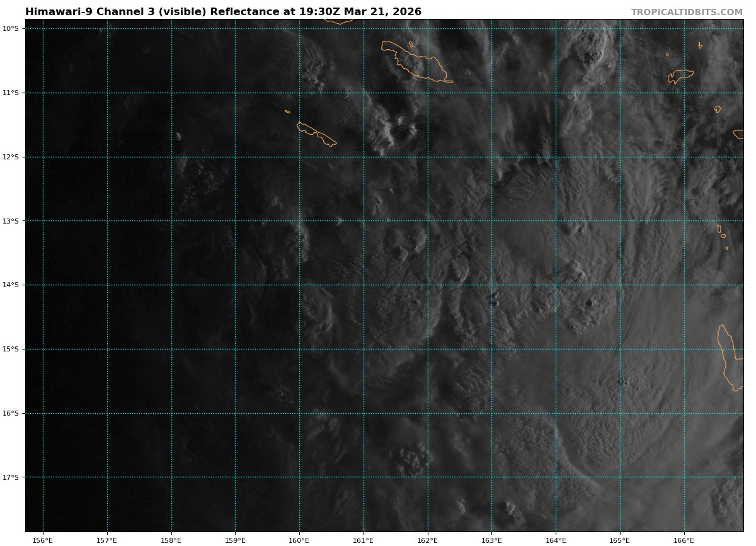Click the 10°S latitude axis label

(x=11, y=28)
